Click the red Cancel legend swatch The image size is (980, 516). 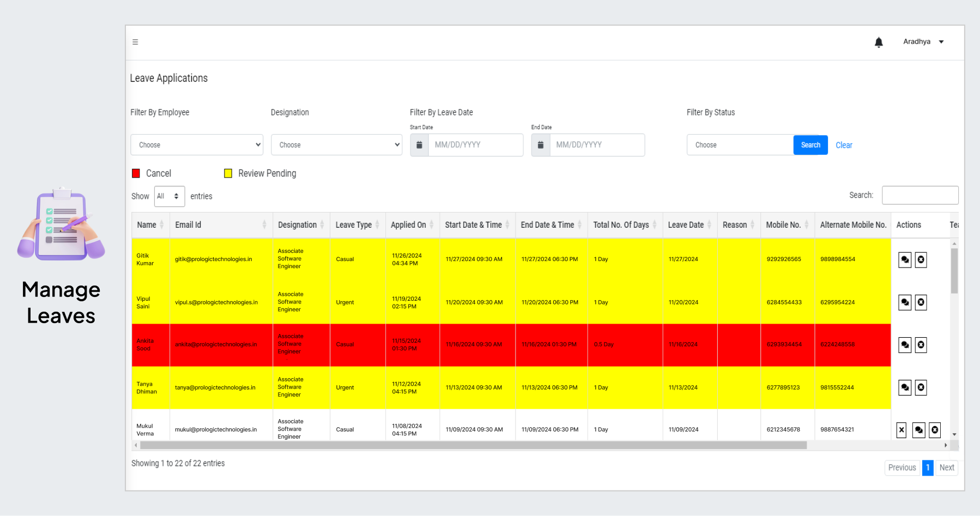pos(136,173)
